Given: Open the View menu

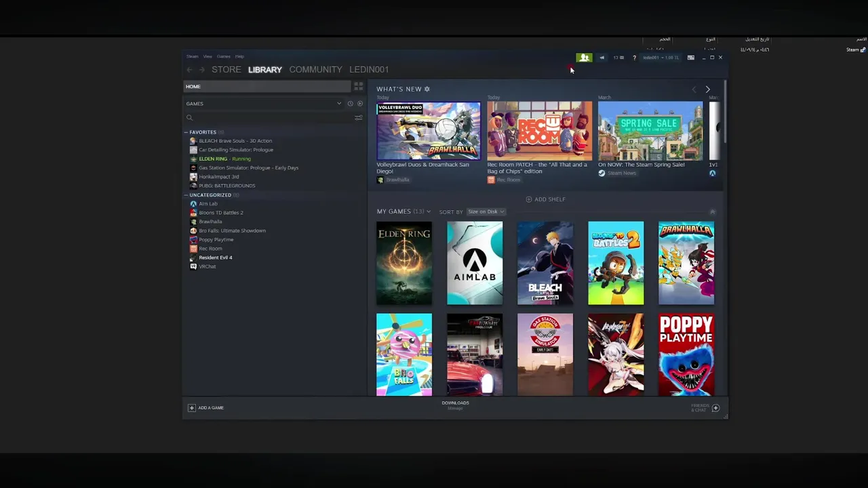Looking at the screenshot, I should pyautogui.click(x=208, y=56).
